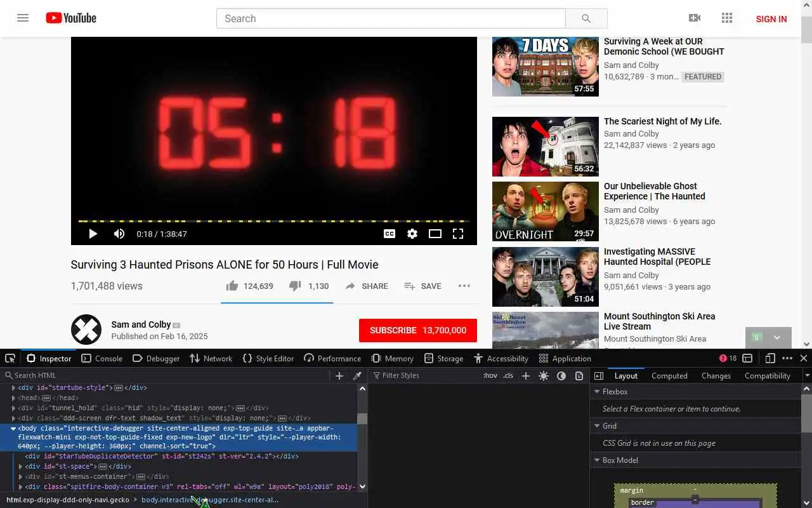Share the video
The width and height of the screenshot is (812, 508).
[x=367, y=286]
